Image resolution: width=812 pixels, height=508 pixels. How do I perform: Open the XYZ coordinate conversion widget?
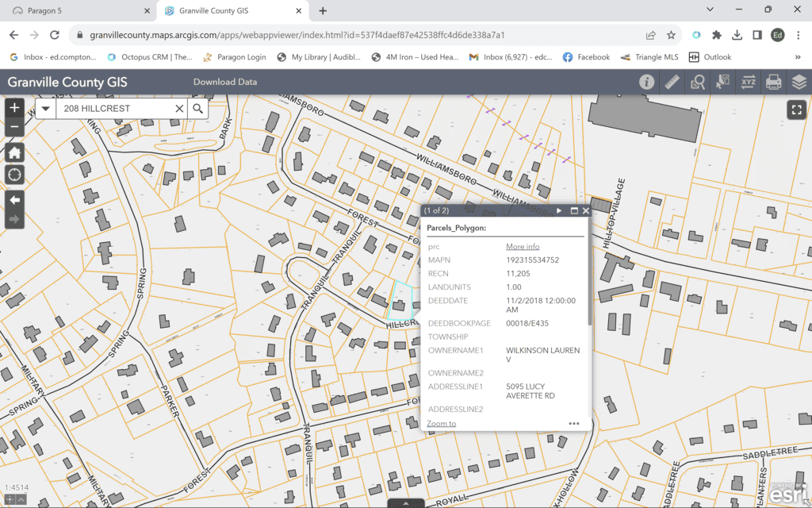tap(749, 82)
